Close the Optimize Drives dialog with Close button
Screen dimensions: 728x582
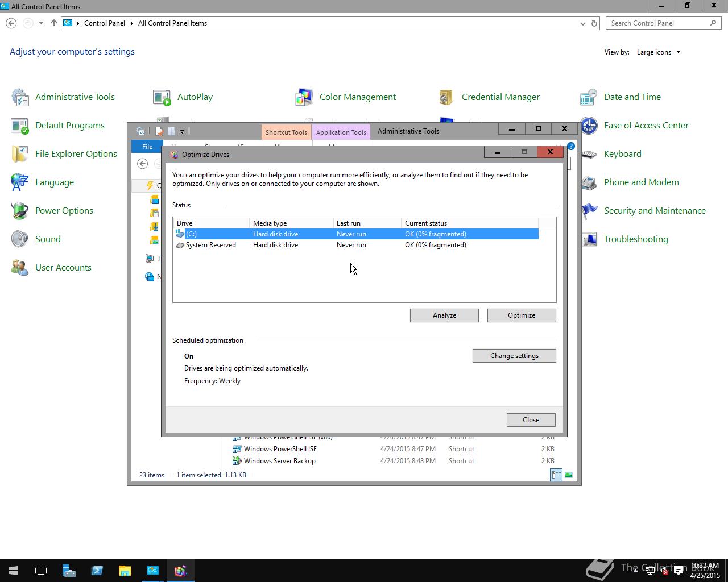point(531,420)
